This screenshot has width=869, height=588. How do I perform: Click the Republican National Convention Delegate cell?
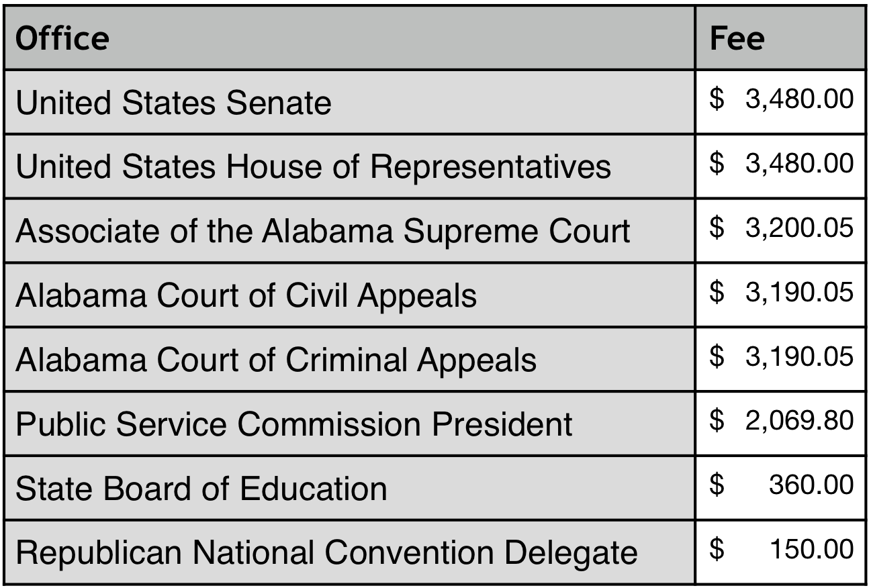coord(326,553)
